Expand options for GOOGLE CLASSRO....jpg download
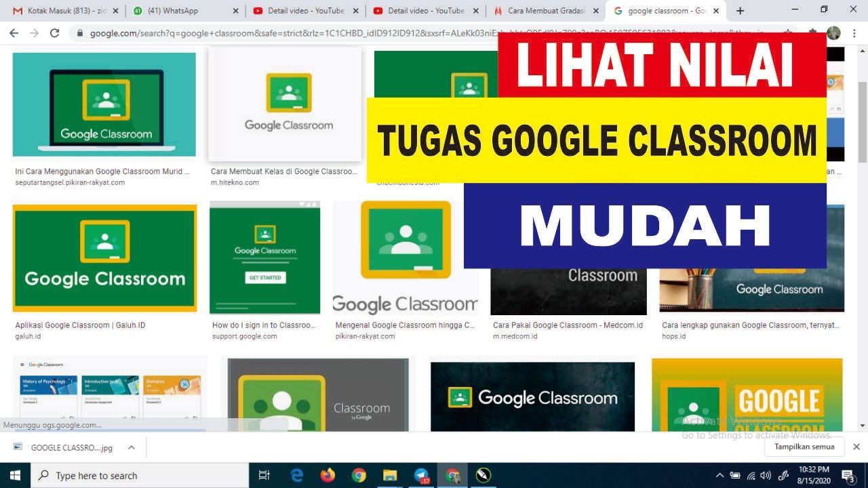Image resolution: width=868 pixels, height=488 pixels. pyautogui.click(x=132, y=447)
